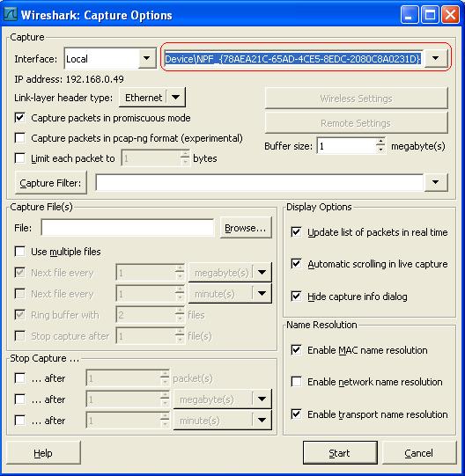Click the Capture Filter button
Image resolution: width=465 pixels, height=476 pixels.
tap(51, 183)
